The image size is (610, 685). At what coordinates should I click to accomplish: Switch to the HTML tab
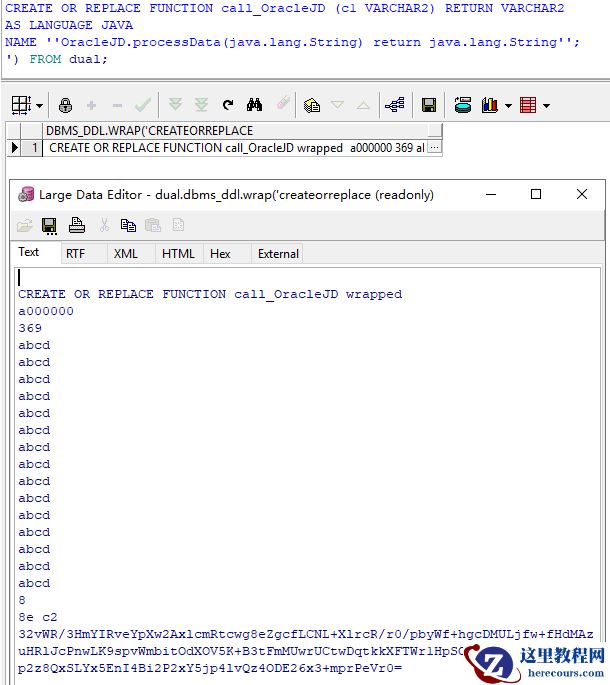(178, 254)
